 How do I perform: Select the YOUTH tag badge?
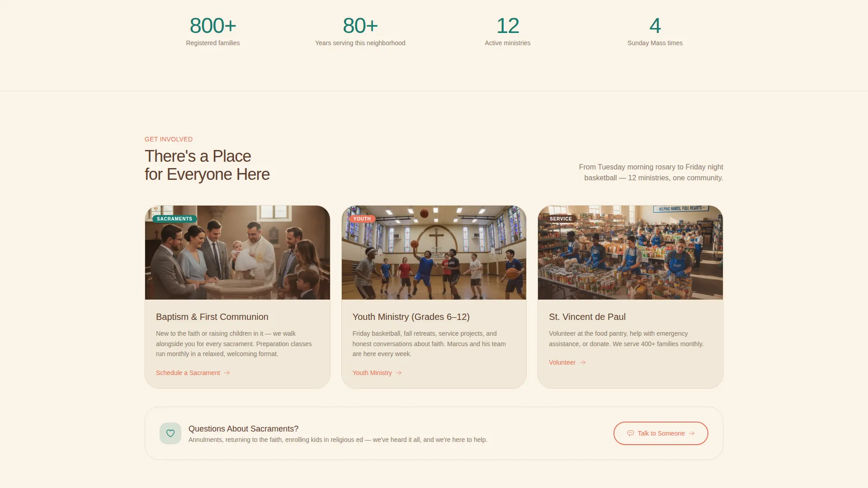(x=362, y=219)
